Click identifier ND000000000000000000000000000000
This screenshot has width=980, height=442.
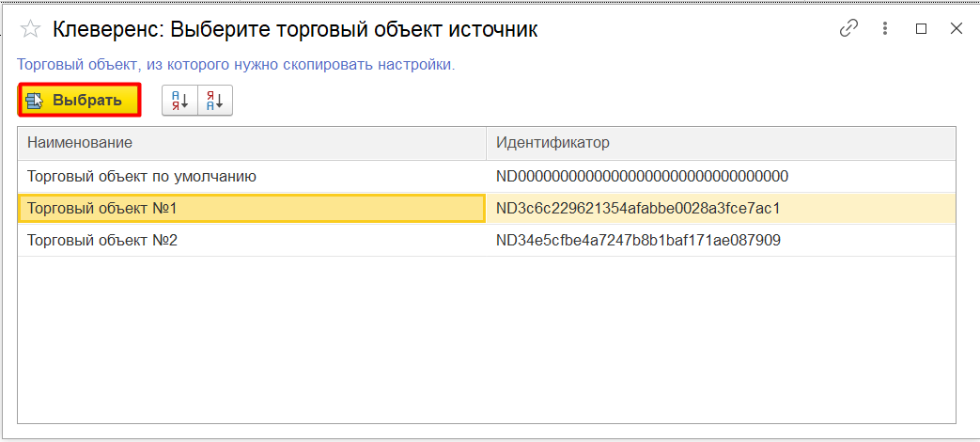pyautogui.click(x=642, y=177)
